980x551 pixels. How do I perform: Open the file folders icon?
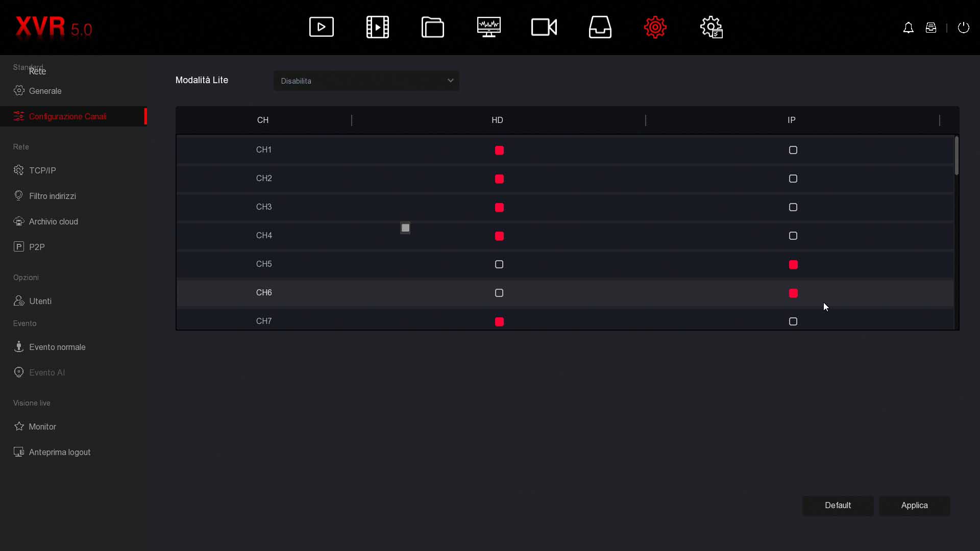click(x=433, y=27)
